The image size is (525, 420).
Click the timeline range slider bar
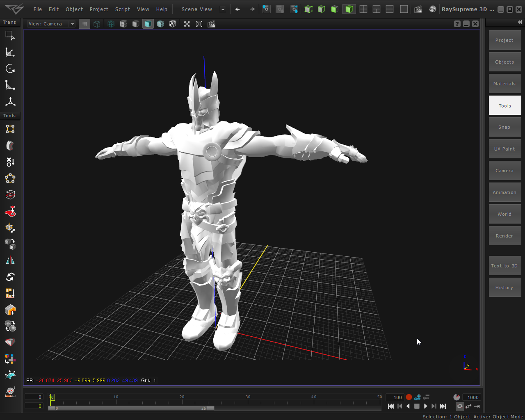[131, 408]
